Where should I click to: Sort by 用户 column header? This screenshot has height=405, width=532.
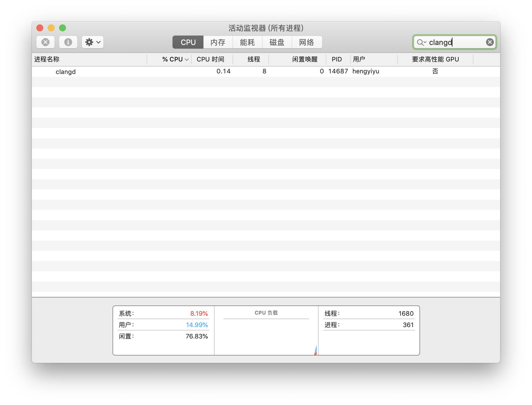374,59
